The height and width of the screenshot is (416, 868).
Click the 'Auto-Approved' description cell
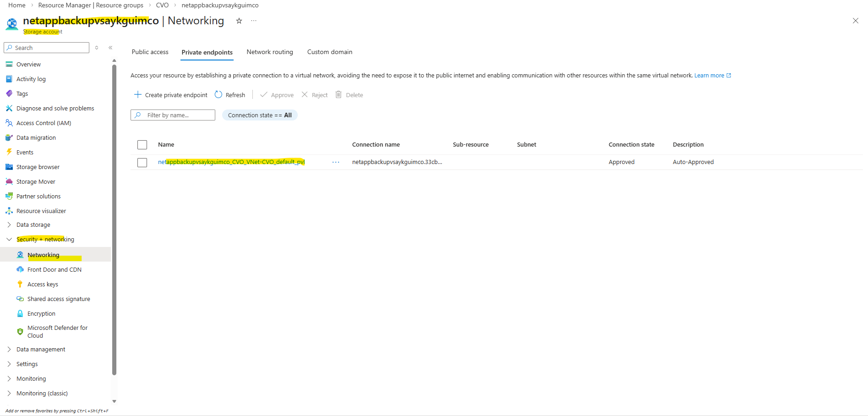point(693,162)
